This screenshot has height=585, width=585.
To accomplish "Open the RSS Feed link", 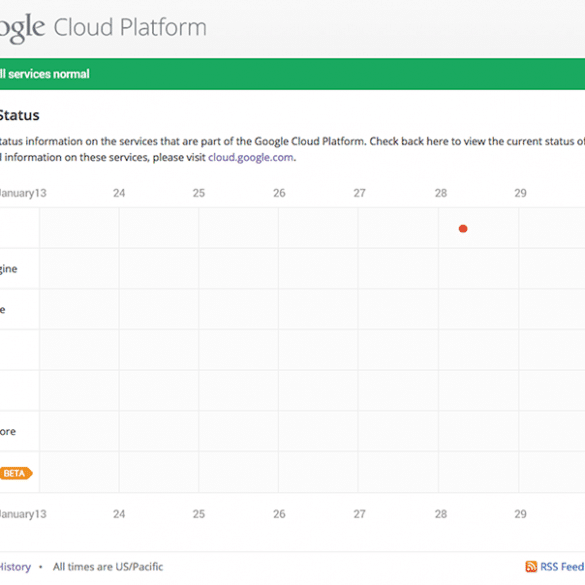I will click(562, 566).
